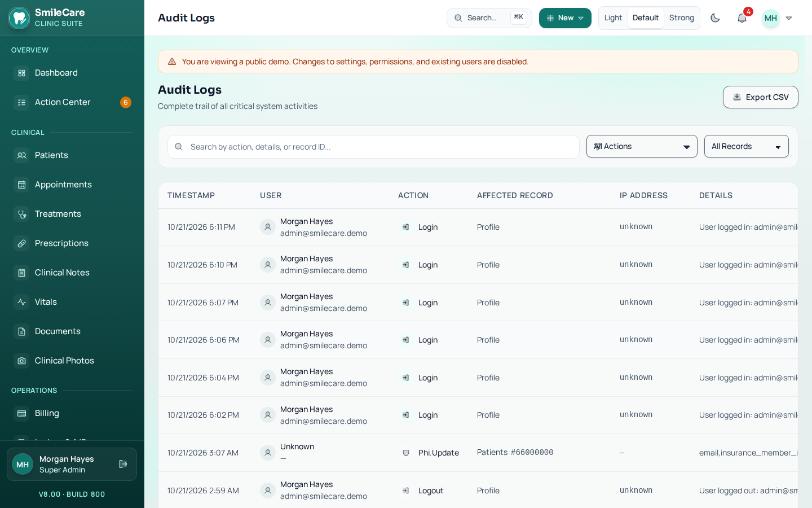812x508 pixels.
Task: Click details of Phi.Update row
Action: (x=748, y=453)
